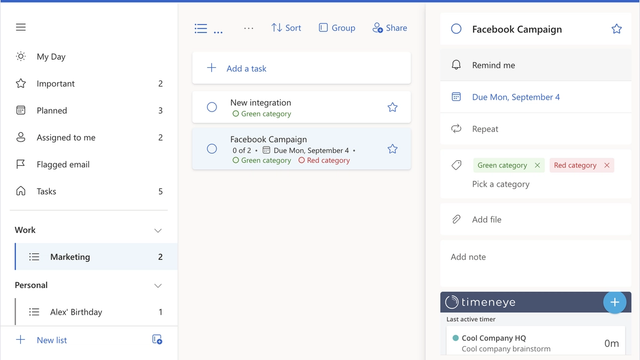Image resolution: width=640 pixels, height=360 pixels.
Task: Collapse the Personal group chevron
Action: (x=158, y=285)
